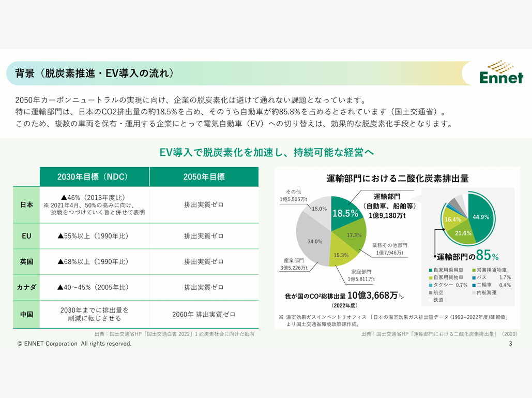Click the 内航海運 legend entry
The height and width of the screenshot is (398, 532).
[484, 292]
